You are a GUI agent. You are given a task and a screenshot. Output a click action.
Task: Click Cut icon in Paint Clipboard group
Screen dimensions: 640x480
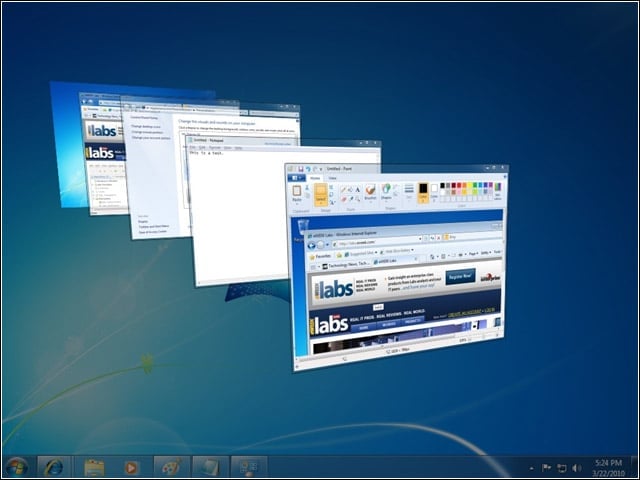click(307, 188)
